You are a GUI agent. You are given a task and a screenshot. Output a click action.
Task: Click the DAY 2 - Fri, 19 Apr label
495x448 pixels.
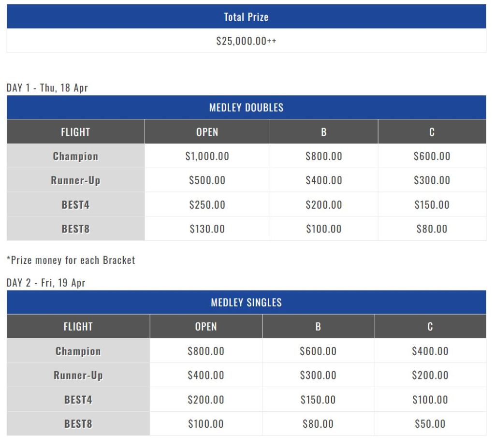46,283
